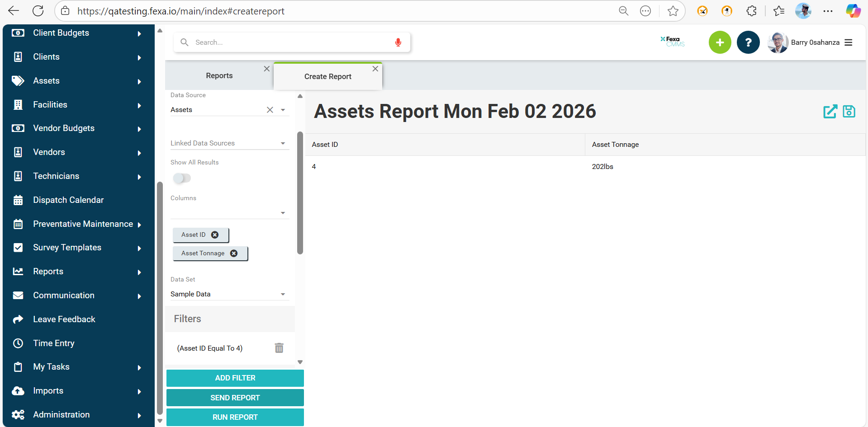Click the export report icon
Screen dimensions: 868x427
[830, 112]
